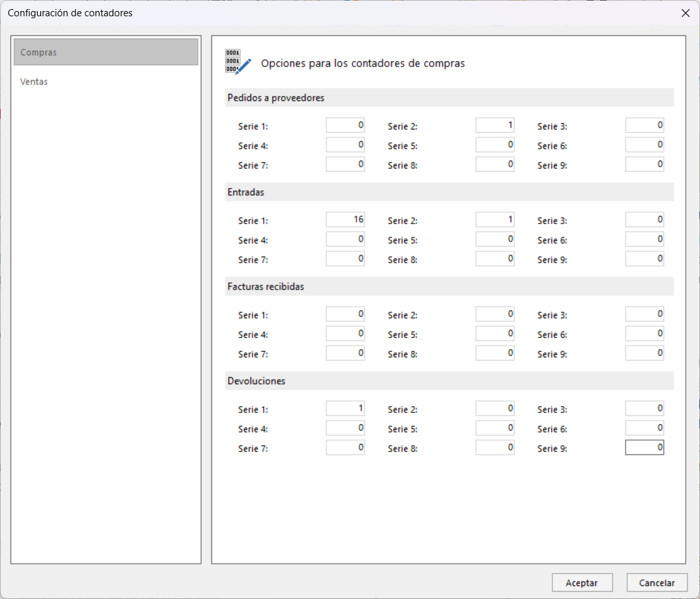Click Serie 4 field under Devoluciones
Viewport: 700px width, 599px height.
click(x=345, y=428)
